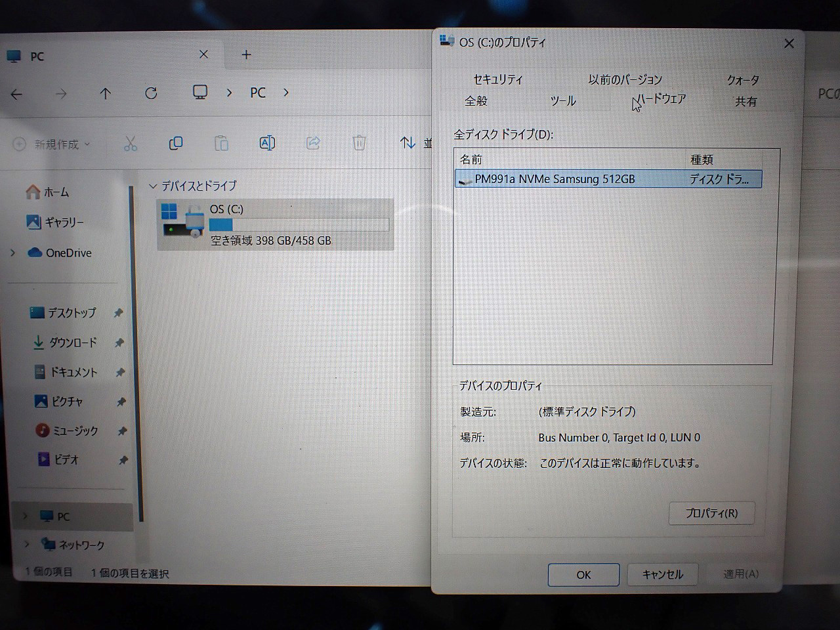Unpin デスクトップ via its pin icon
This screenshot has width=840, height=630.
[118, 313]
